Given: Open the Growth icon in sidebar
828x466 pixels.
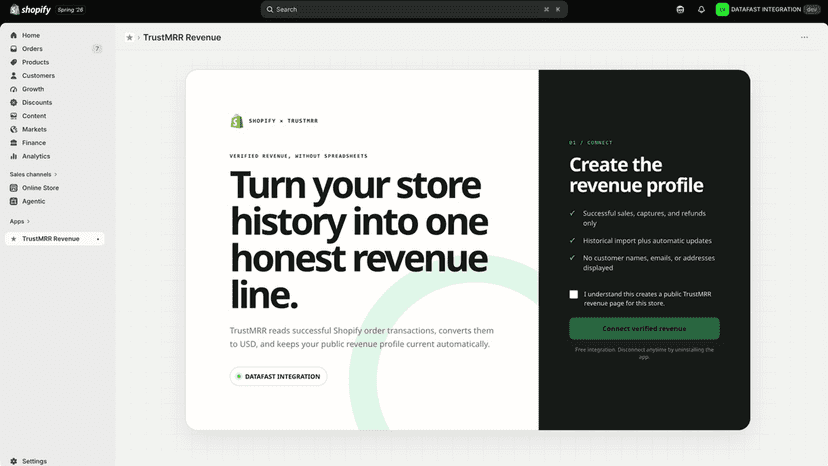Looking at the screenshot, I should [x=14, y=89].
